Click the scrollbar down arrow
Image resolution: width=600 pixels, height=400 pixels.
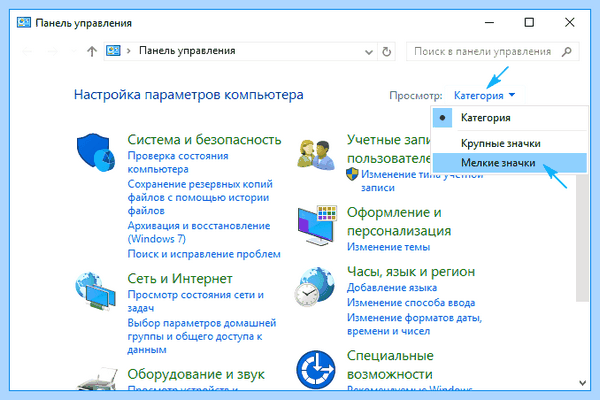582,383
